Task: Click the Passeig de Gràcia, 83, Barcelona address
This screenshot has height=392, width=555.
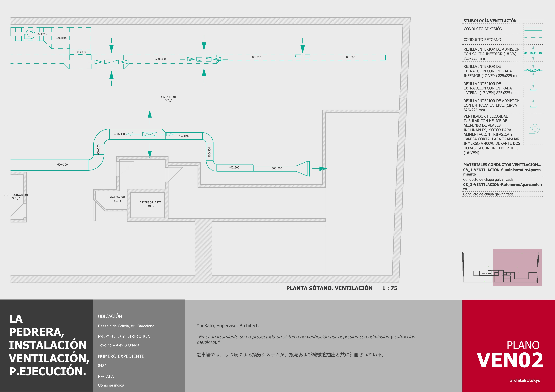Action: pos(126,326)
